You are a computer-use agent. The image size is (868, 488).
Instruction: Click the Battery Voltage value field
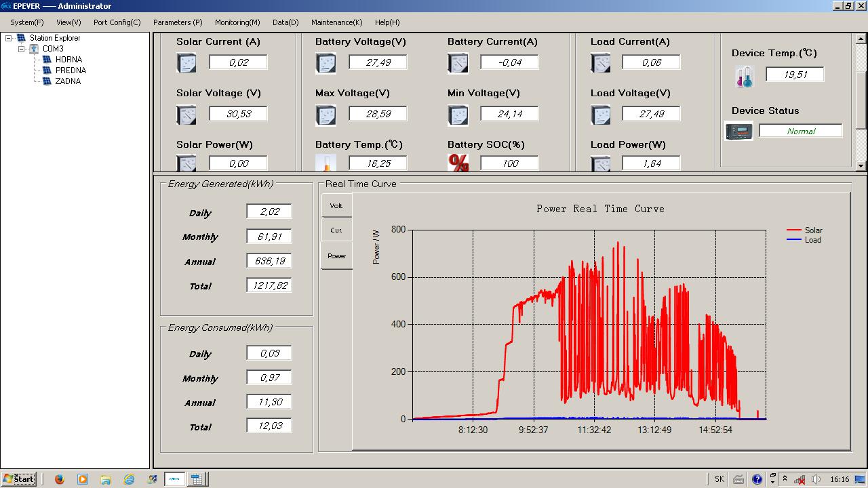(378, 62)
